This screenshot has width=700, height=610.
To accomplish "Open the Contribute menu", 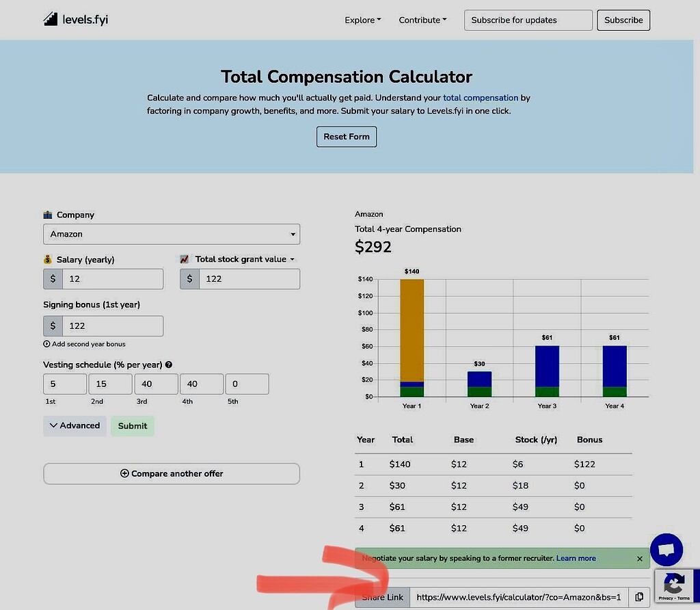I will (x=422, y=20).
